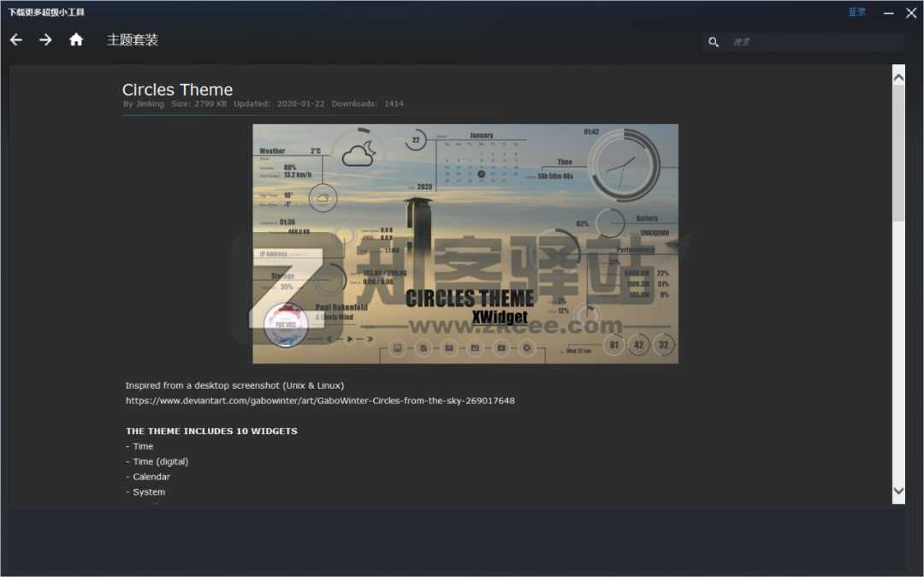This screenshot has height=577, width=924.
Task: Click author name Jimking
Action: [150, 104]
